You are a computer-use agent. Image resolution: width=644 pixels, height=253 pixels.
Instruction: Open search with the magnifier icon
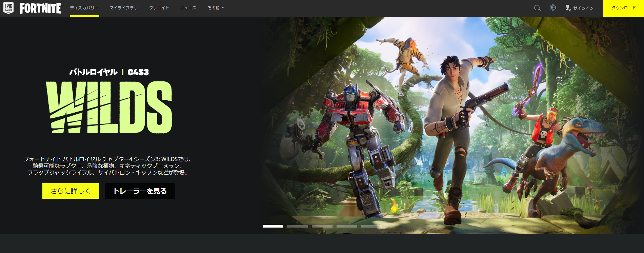538,8
